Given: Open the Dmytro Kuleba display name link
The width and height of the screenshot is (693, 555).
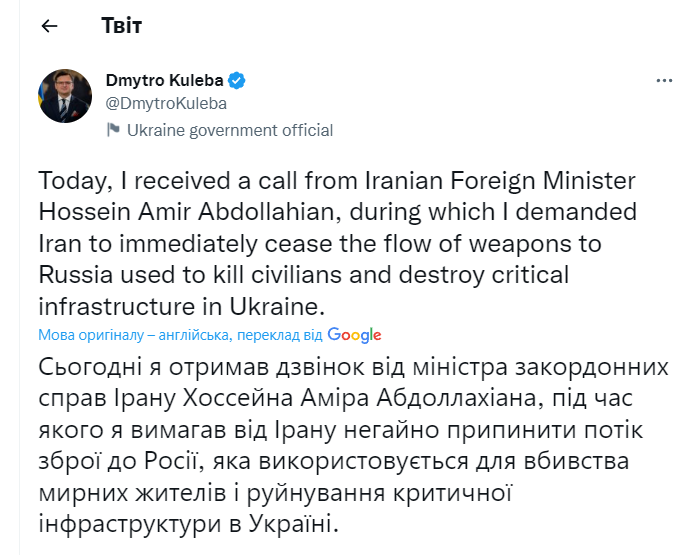Looking at the screenshot, I should [166, 80].
